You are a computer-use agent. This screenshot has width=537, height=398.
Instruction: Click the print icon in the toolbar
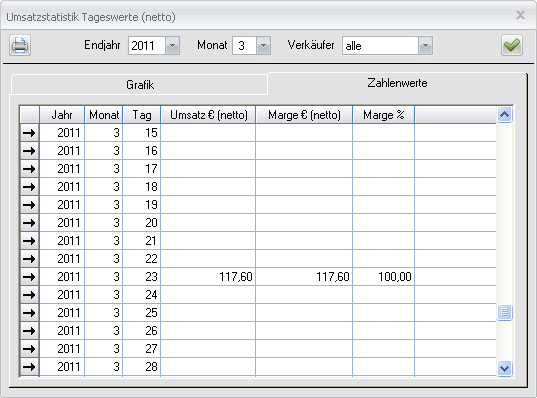[x=20, y=45]
